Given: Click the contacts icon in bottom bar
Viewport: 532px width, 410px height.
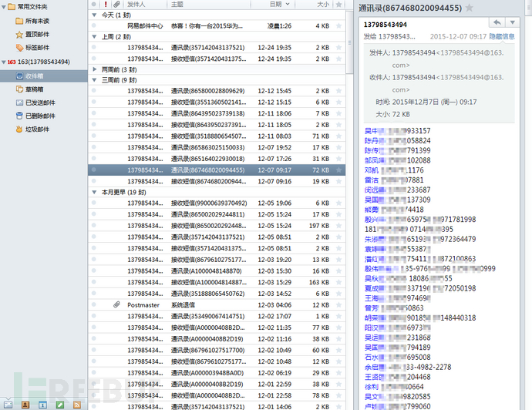Looking at the screenshot, I should tap(25, 405).
